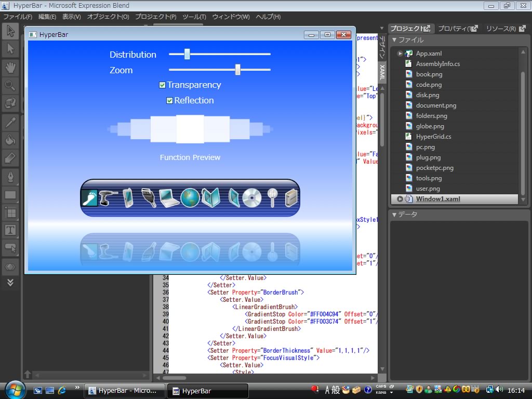Open the ツール(T) menu

coord(194,17)
